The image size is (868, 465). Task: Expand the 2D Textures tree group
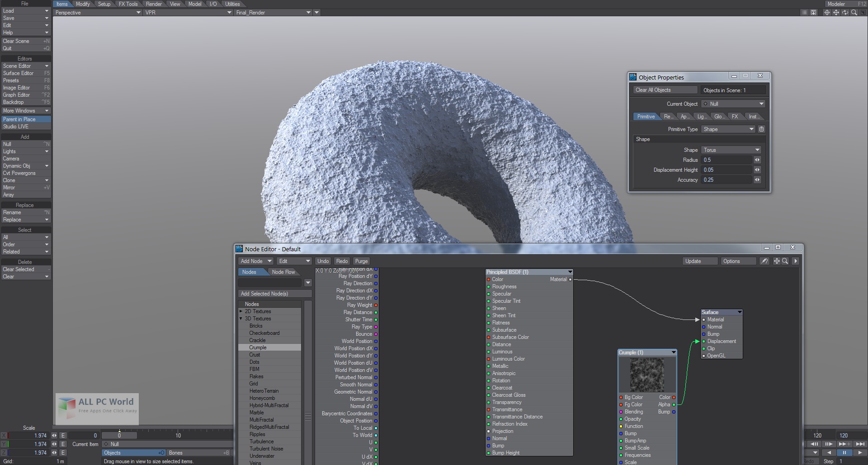[x=241, y=311]
